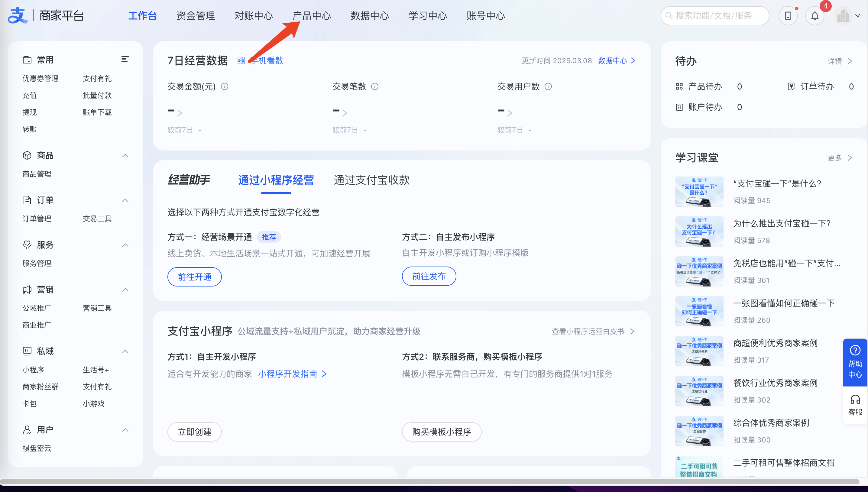The image size is (868, 492).
Task: Open the mobile device icon in header
Action: tap(788, 15)
